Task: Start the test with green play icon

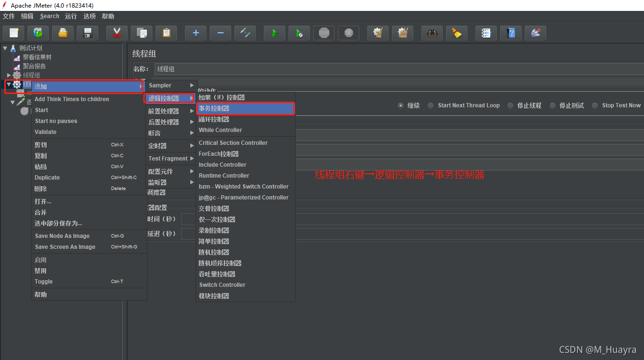Action: pos(274,33)
